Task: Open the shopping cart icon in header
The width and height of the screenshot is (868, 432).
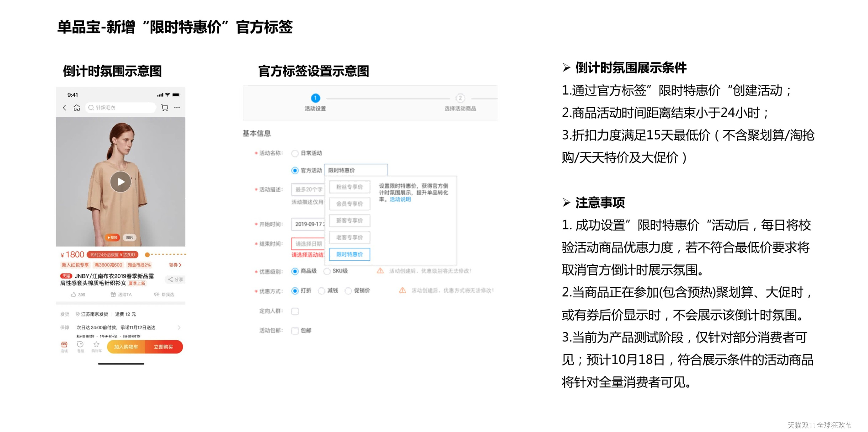Action: point(165,108)
